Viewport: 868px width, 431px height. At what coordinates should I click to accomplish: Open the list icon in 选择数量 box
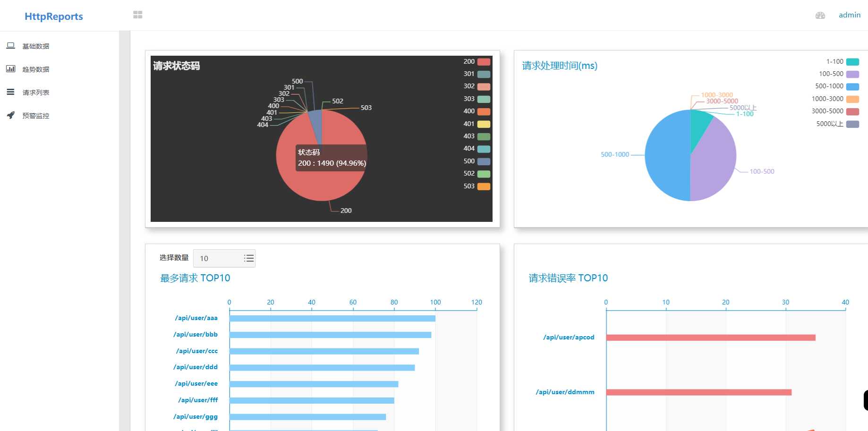[248, 258]
